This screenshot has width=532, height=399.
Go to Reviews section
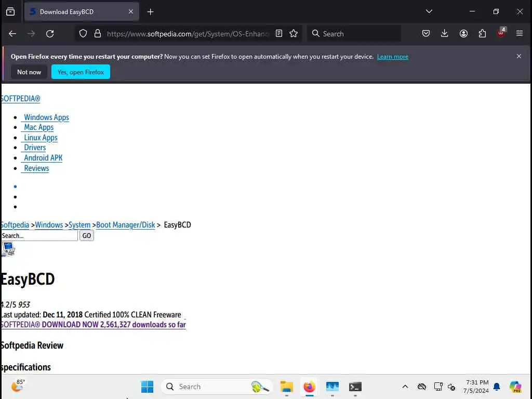(36, 168)
